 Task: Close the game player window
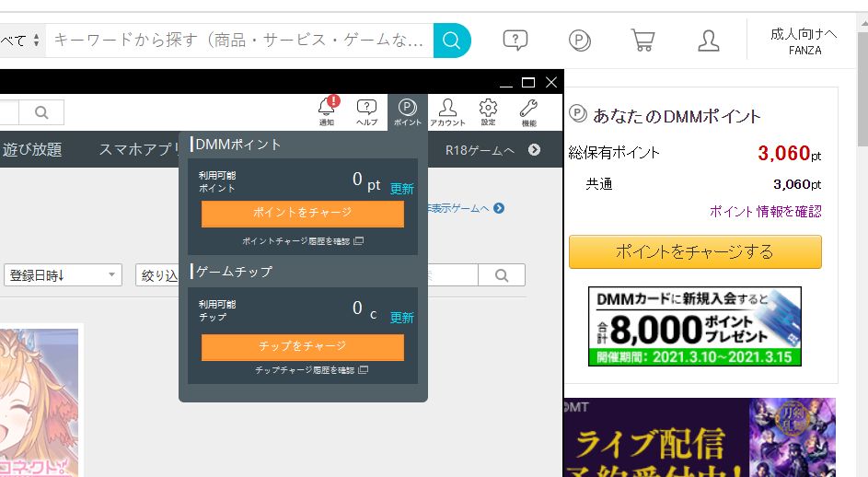(x=551, y=83)
